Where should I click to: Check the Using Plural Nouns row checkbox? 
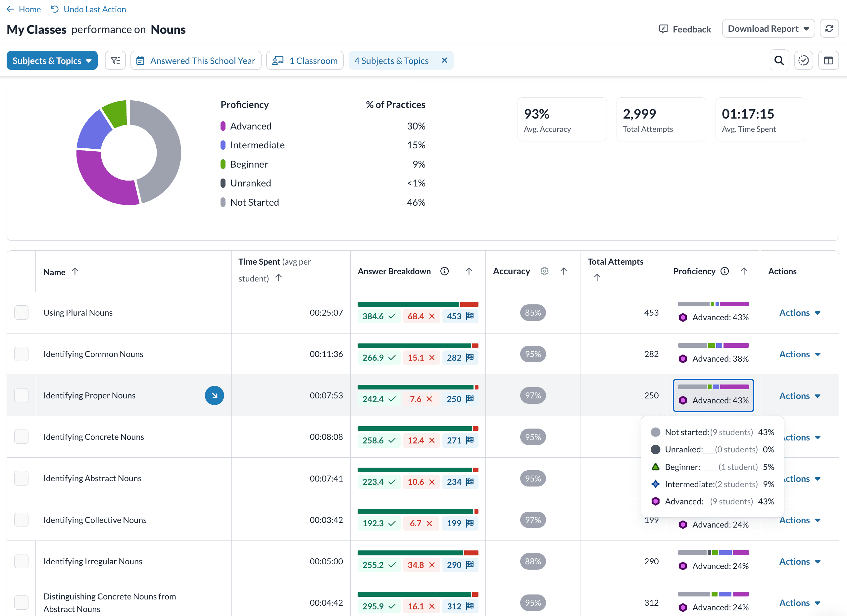click(21, 313)
